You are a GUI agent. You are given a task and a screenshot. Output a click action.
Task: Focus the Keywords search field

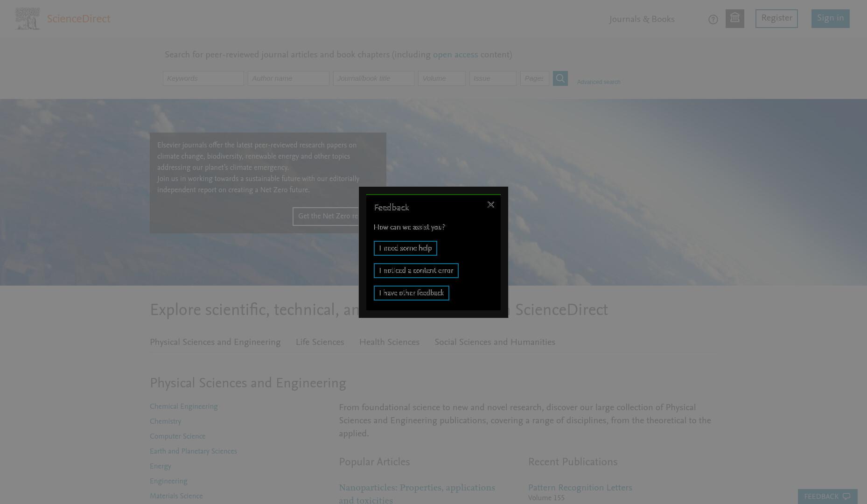coord(203,78)
